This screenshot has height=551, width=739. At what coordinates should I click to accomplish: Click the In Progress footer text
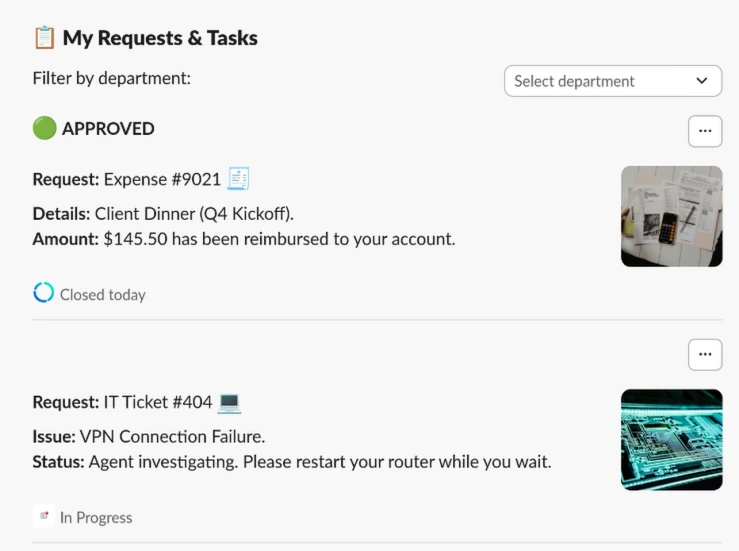96,518
